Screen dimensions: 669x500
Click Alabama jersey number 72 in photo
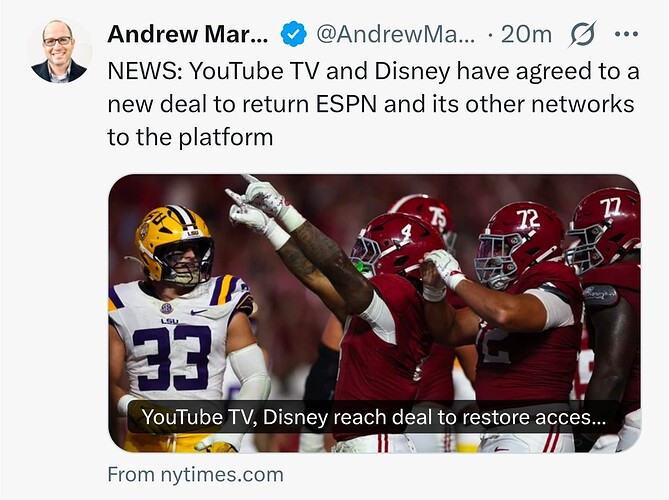click(x=527, y=218)
